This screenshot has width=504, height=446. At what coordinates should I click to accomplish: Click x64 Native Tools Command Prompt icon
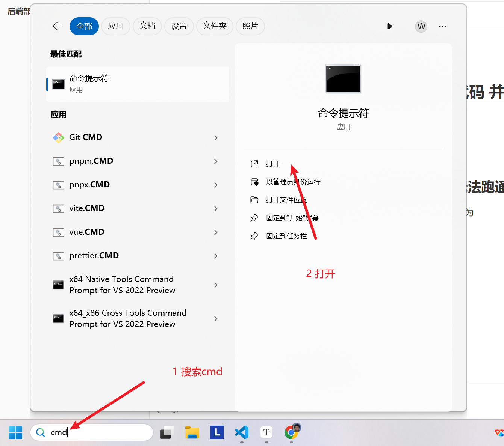click(x=58, y=285)
